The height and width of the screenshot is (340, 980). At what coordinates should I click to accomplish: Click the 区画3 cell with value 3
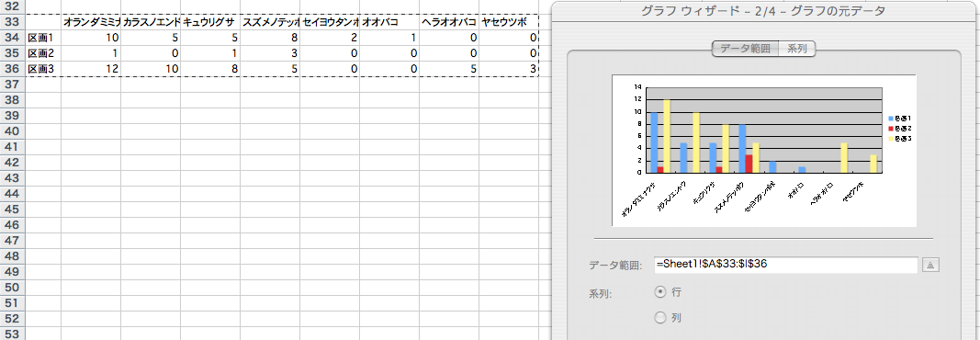(x=509, y=69)
